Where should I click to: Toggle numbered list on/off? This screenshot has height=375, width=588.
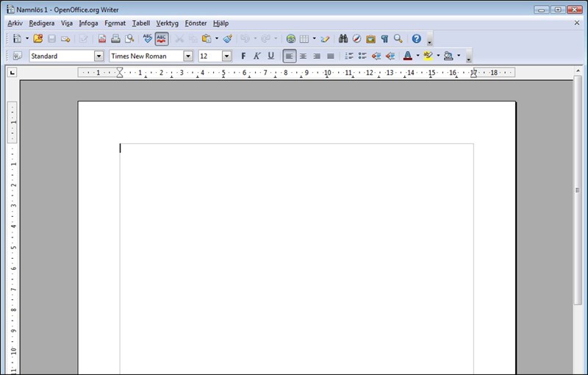(348, 56)
